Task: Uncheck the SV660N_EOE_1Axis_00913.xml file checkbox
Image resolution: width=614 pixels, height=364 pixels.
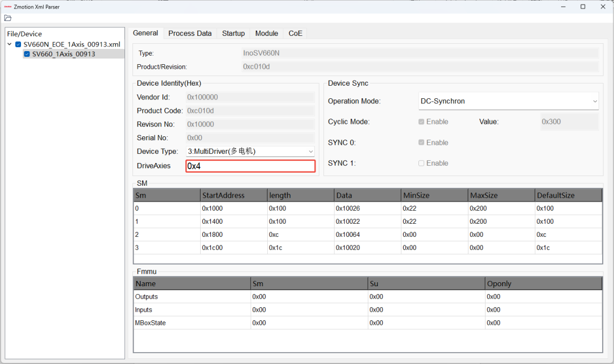Action: point(18,44)
